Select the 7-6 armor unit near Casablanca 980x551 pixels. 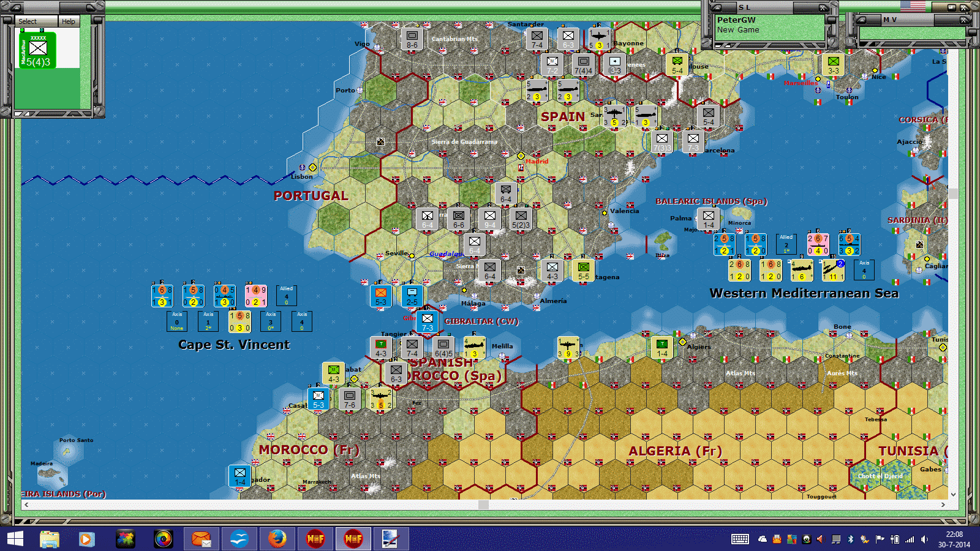coord(350,399)
